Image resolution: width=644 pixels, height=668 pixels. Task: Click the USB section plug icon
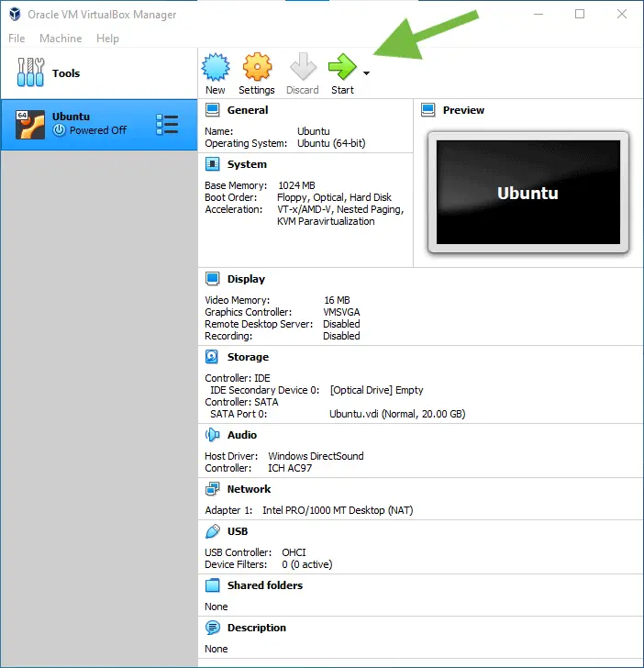213,531
